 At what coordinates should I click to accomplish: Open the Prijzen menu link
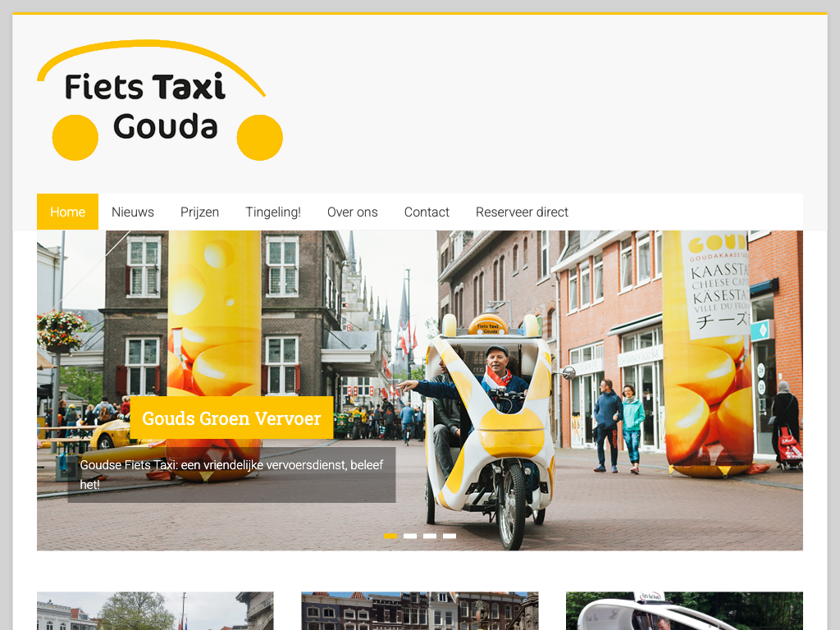click(x=199, y=212)
